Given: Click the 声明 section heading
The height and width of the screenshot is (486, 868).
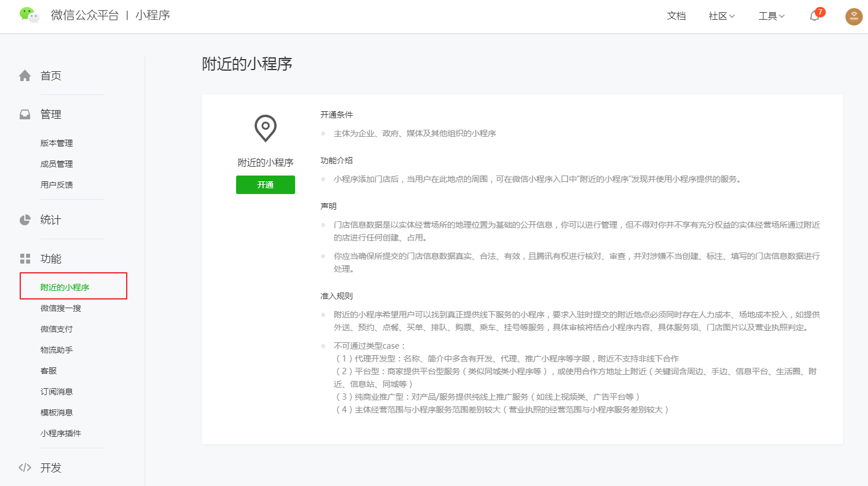Looking at the screenshot, I should tap(329, 206).
